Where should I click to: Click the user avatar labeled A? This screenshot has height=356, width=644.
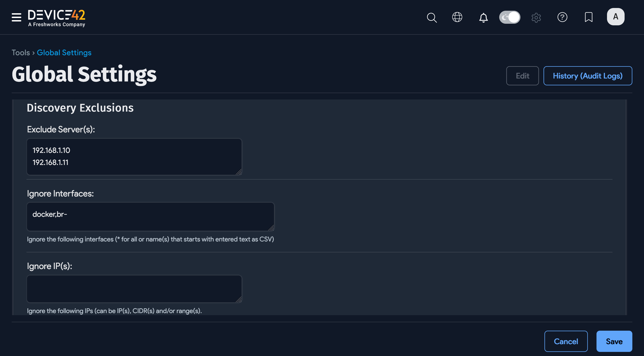(615, 16)
